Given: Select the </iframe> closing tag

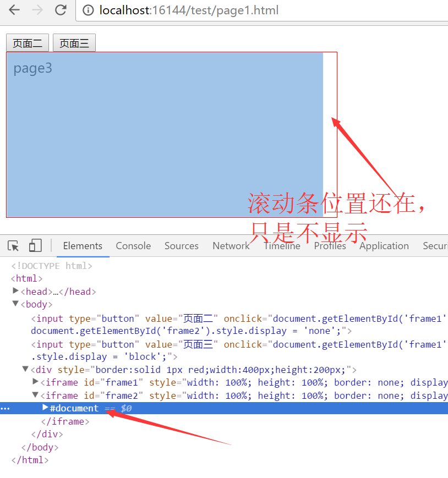Looking at the screenshot, I should pyautogui.click(x=65, y=421).
